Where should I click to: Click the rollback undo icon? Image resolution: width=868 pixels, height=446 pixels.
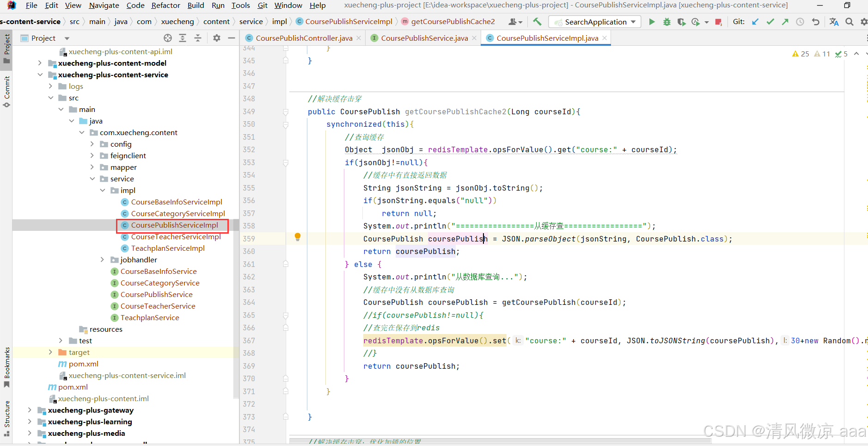click(x=815, y=22)
